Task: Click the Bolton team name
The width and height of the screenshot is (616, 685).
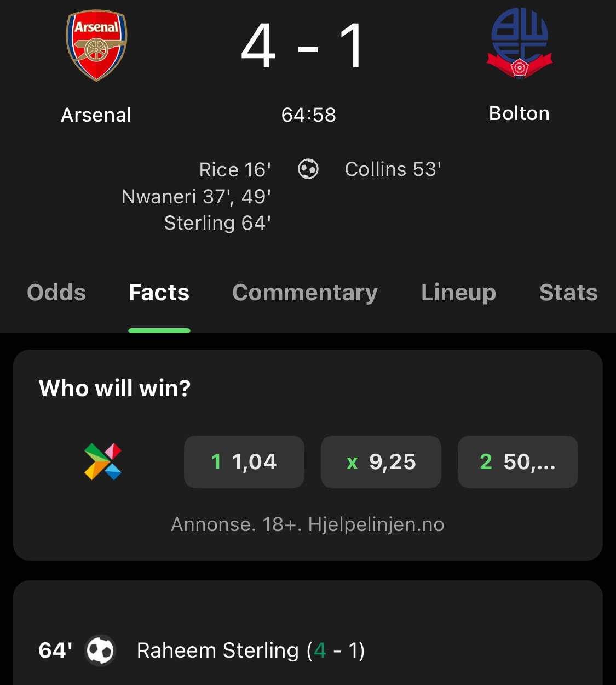Action: (519, 113)
